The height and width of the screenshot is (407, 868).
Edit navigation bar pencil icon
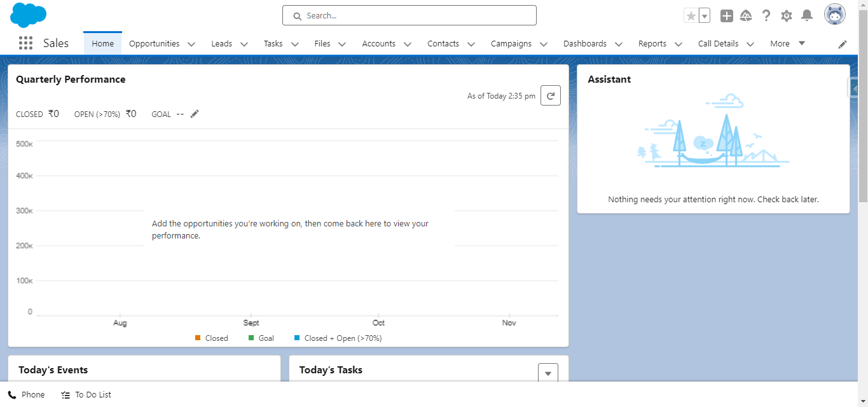[x=843, y=44]
